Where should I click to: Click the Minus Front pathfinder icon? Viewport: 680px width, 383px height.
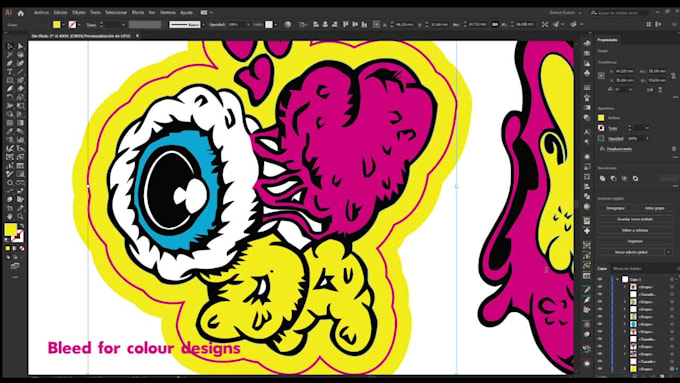tap(613, 178)
